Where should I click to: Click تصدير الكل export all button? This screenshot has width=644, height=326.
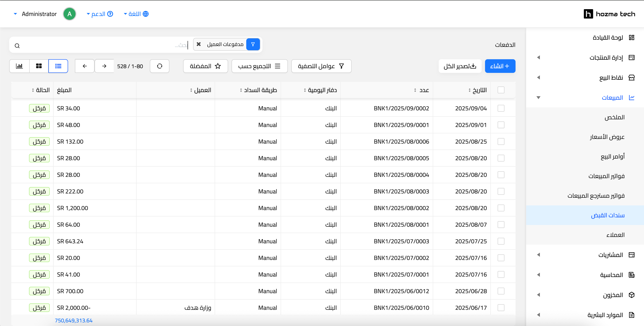click(x=460, y=66)
